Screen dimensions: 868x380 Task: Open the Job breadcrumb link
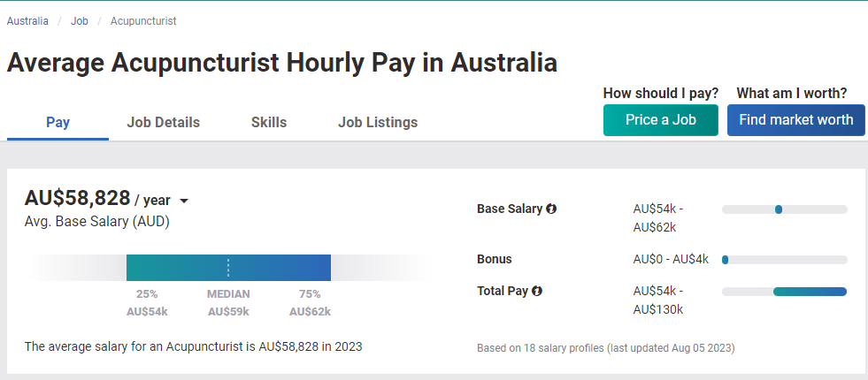pyautogui.click(x=79, y=21)
